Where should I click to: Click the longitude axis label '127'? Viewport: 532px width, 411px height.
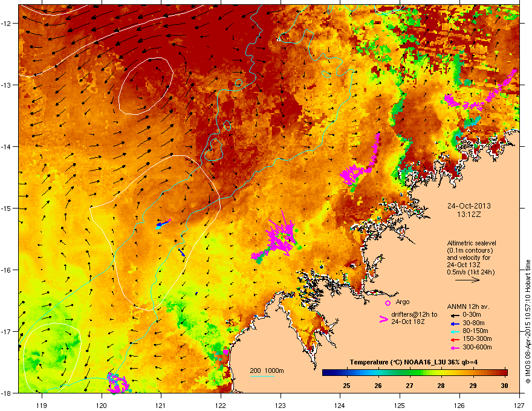coord(519,405)
